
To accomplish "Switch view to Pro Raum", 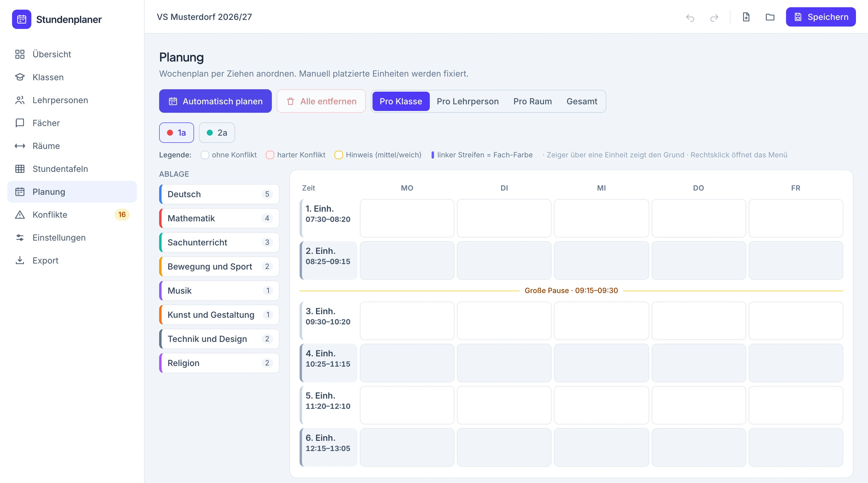I will tap(532, 101).
